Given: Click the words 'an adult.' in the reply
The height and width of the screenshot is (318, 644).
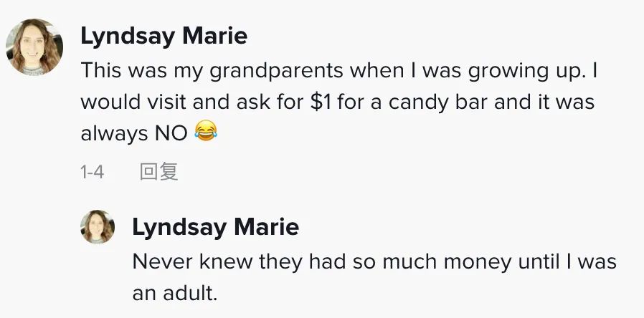Looking at the screenshot, I should [x=174, y=293].
